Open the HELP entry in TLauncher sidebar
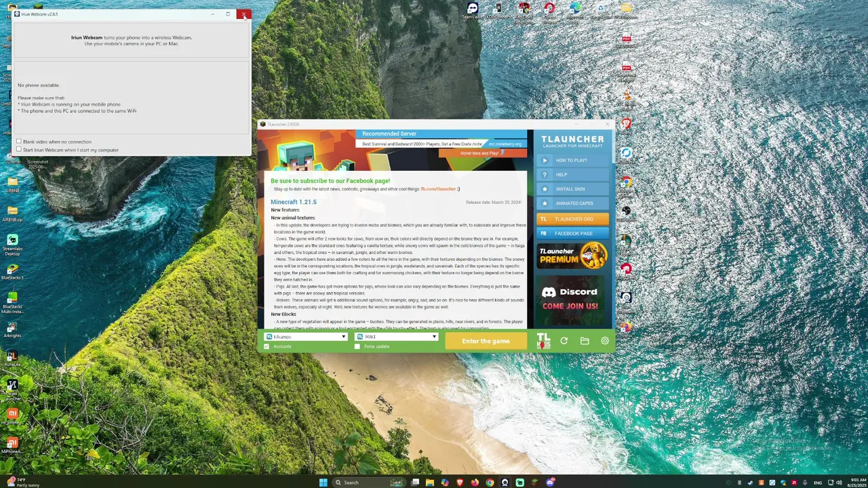 [572, 175]
